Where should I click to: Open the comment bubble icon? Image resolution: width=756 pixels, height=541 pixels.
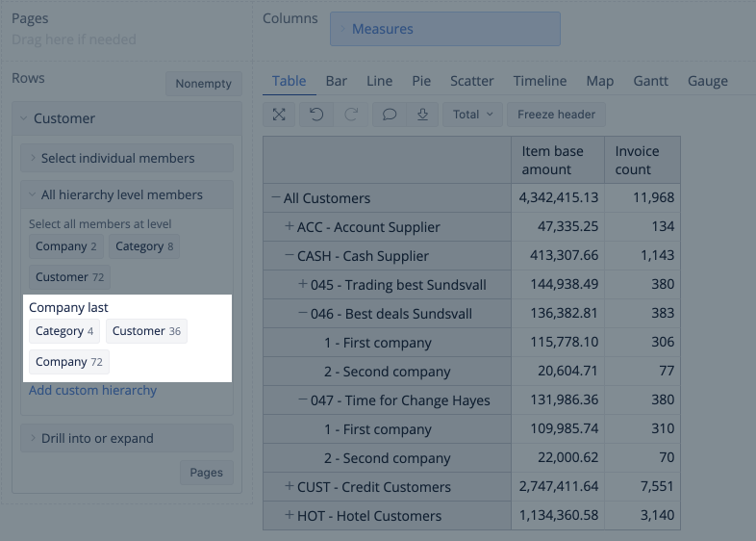point(390,115)
